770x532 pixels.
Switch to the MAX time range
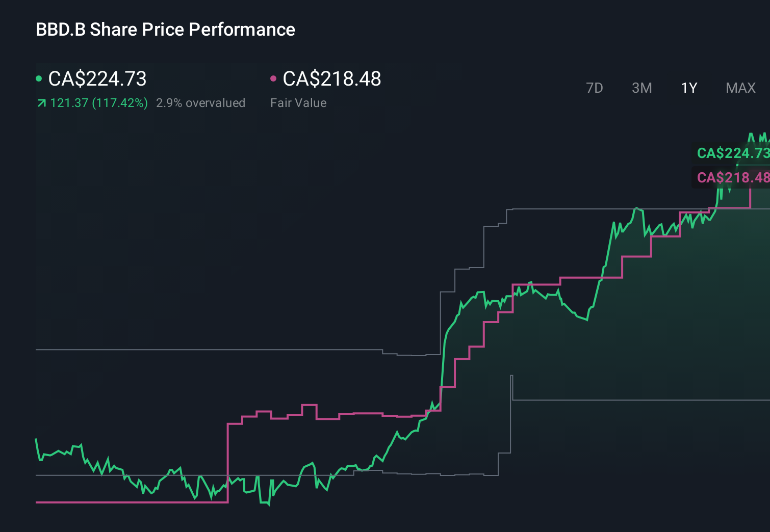(740, 88)
